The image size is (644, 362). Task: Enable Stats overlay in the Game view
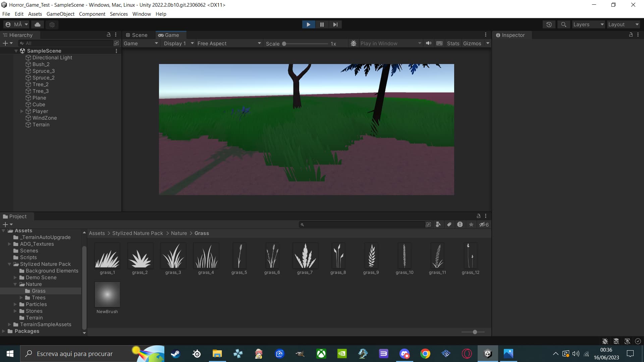coord(453,43)
